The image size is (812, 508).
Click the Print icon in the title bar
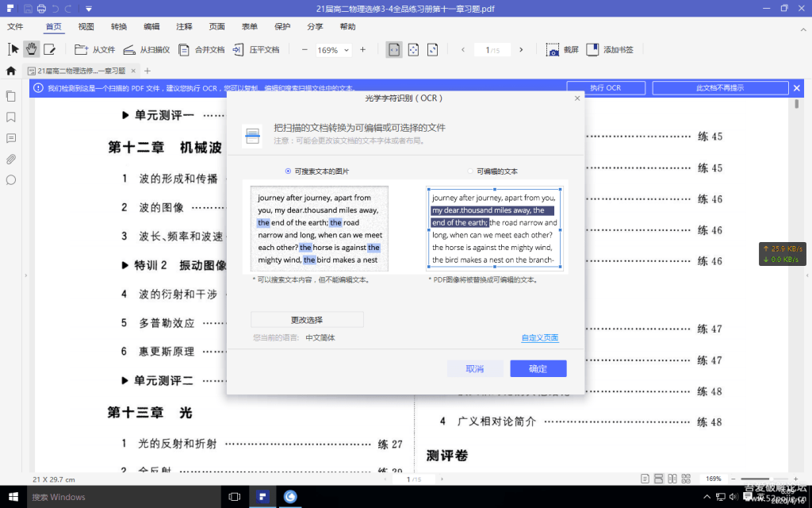click(x=41, y=8)
